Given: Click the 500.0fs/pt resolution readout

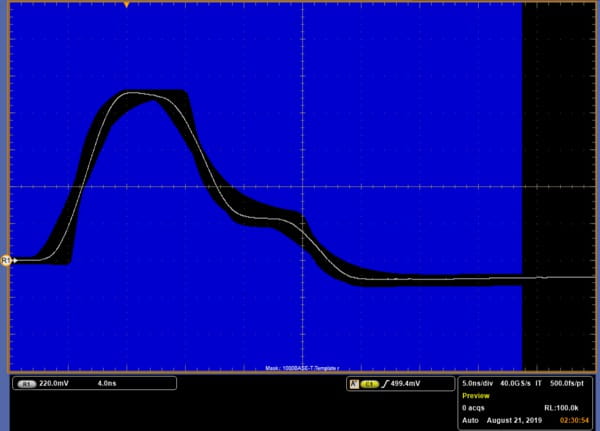Looking at the screenshot, I should coord(567,383).
